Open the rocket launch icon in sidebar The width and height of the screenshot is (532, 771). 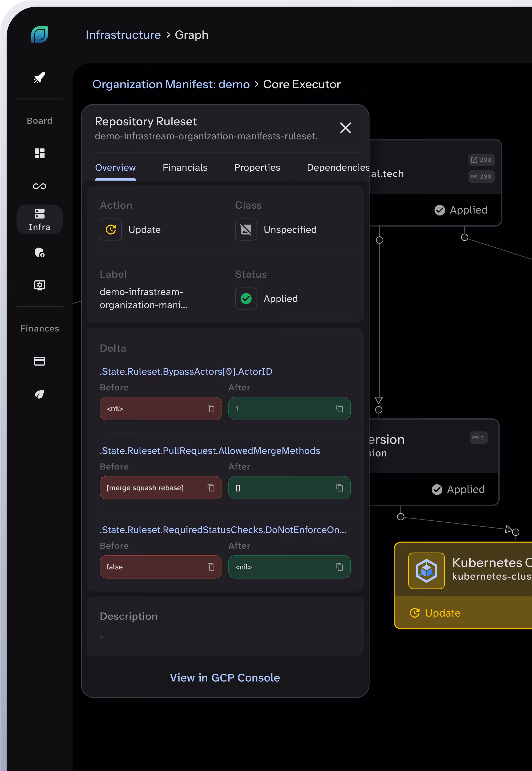39,78
